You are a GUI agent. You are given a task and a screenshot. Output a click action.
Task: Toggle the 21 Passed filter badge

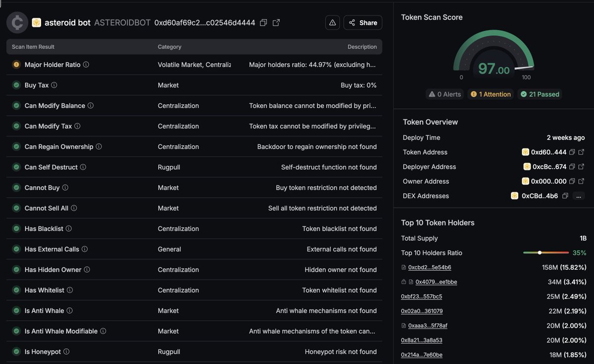click(x=539, y=94)
